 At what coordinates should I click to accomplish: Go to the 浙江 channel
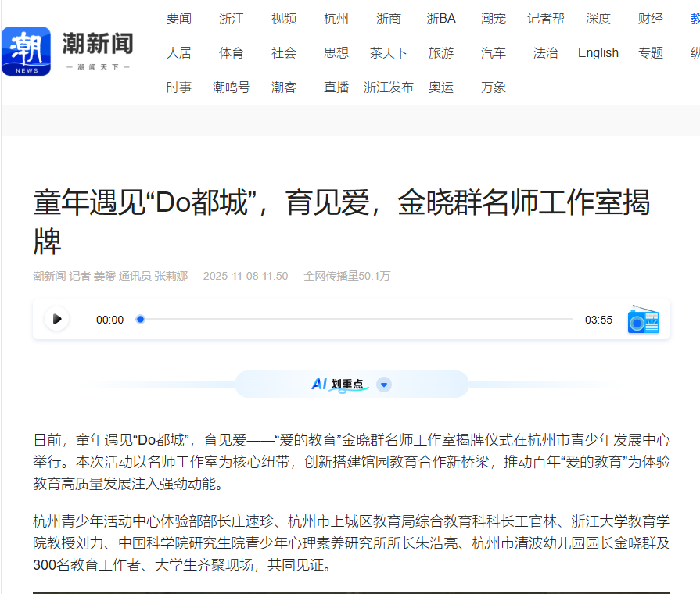click(x=232, y=19)
